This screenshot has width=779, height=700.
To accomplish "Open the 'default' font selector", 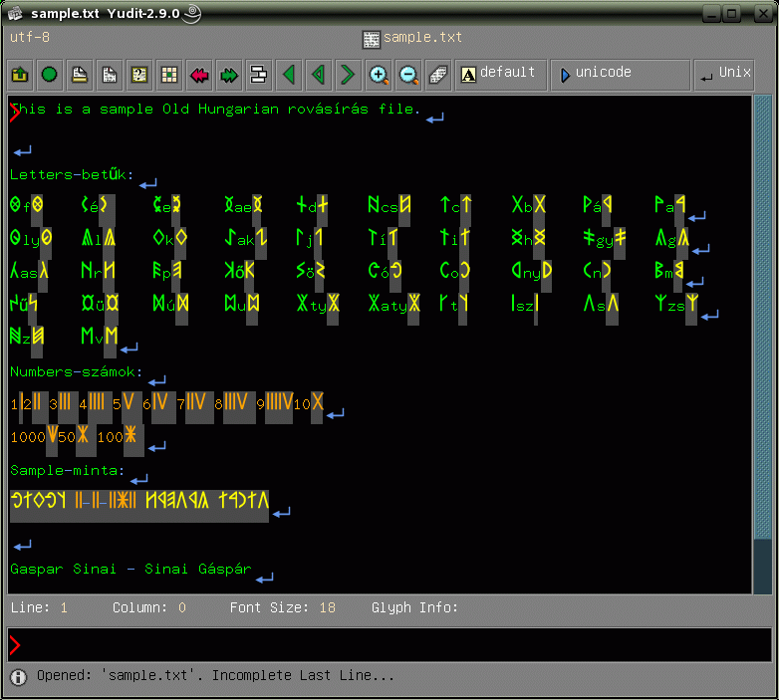I will tap(499, 75).
